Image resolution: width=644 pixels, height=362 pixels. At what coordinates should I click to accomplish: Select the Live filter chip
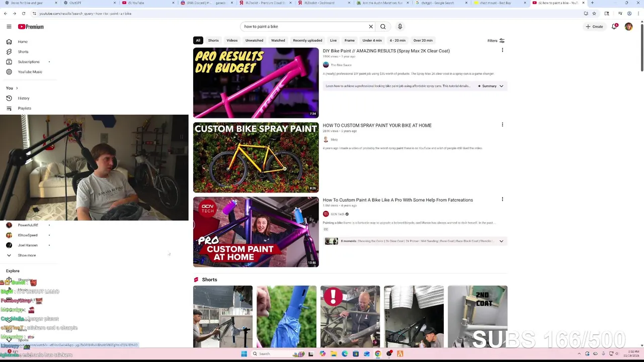[333, 40]
